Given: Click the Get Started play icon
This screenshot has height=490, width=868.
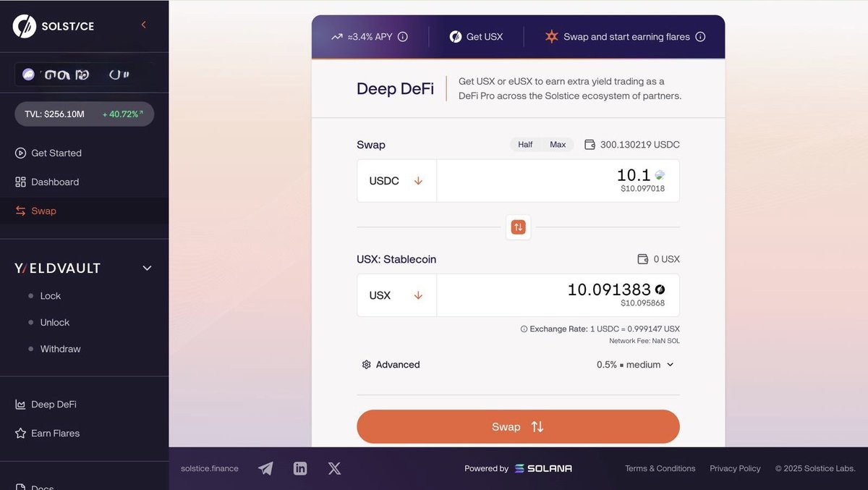Looking at the screenshot, I should point(20,153).
